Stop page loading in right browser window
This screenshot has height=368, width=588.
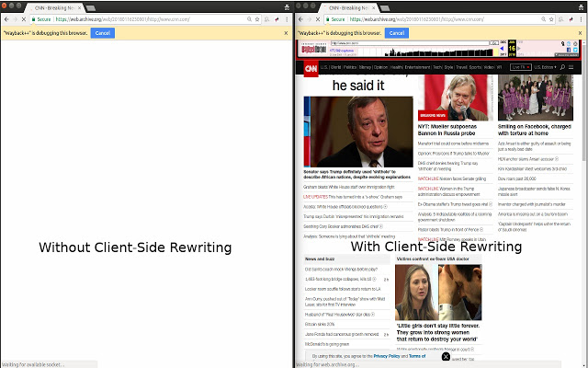pyautogui.click(x=317, y=19)
